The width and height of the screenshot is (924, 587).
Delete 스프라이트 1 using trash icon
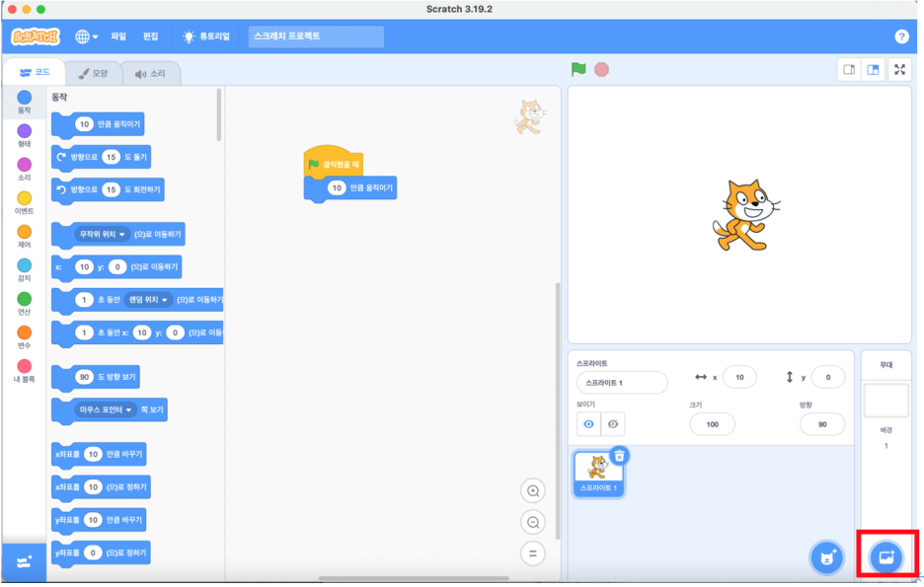click(x=619, y=456)
